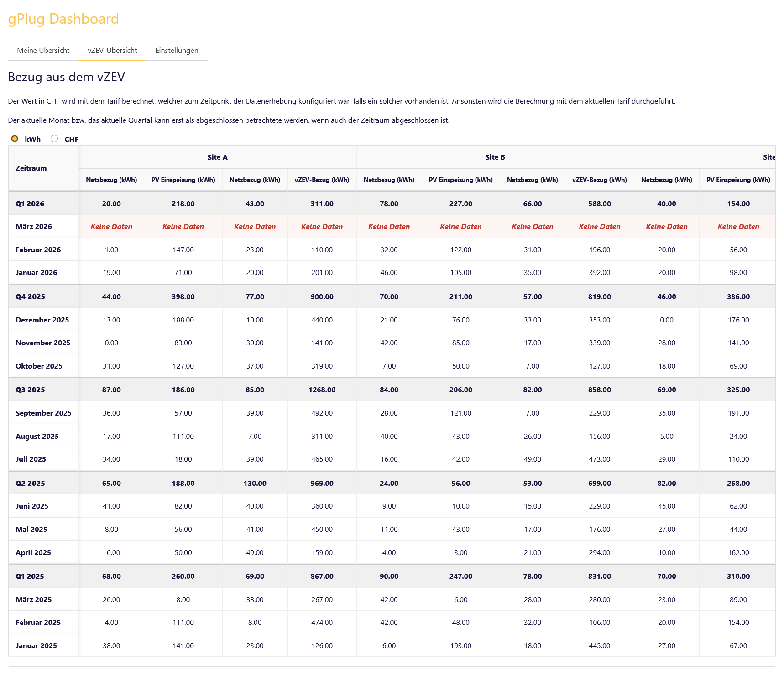Viewport: 784px width, 676px height.
Task: Select the Januar 2025 row label
Action: (x=36, y=646)
